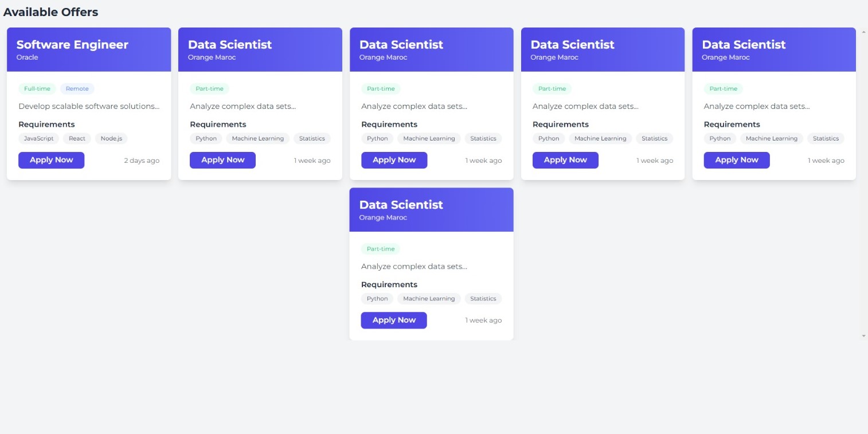This screenshot has height=434, width=868.
Task: Click Apply Now on the bottom Data Scientist card
Action: 394,320
